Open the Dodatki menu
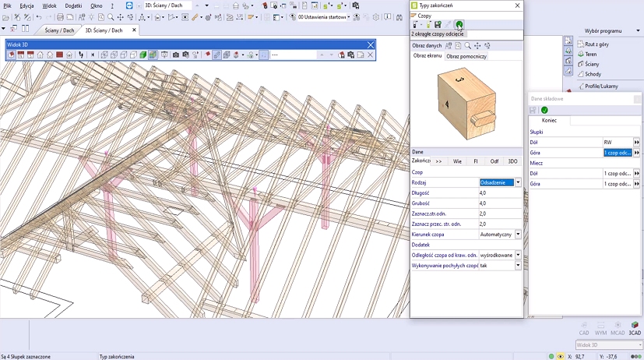 coord(73,5)
